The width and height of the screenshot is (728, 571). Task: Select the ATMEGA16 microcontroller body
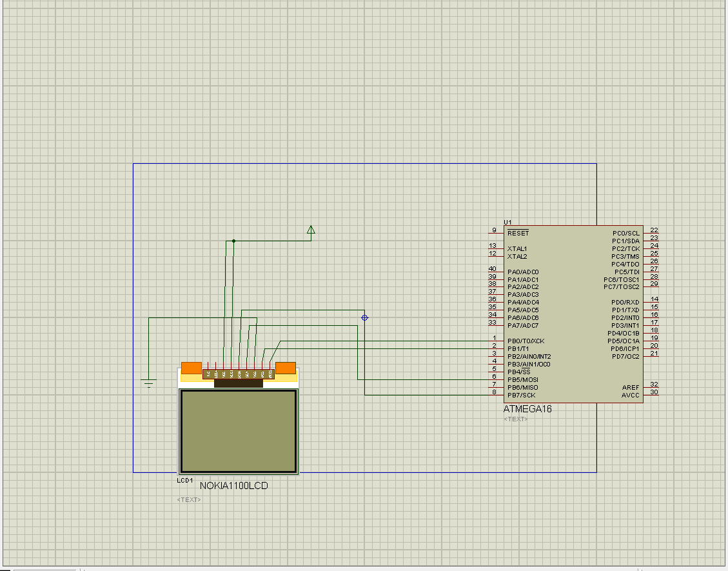(x=573, y=314)
